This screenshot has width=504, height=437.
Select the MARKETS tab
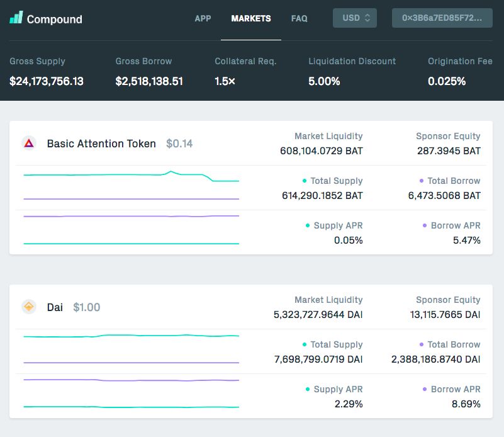251,18
